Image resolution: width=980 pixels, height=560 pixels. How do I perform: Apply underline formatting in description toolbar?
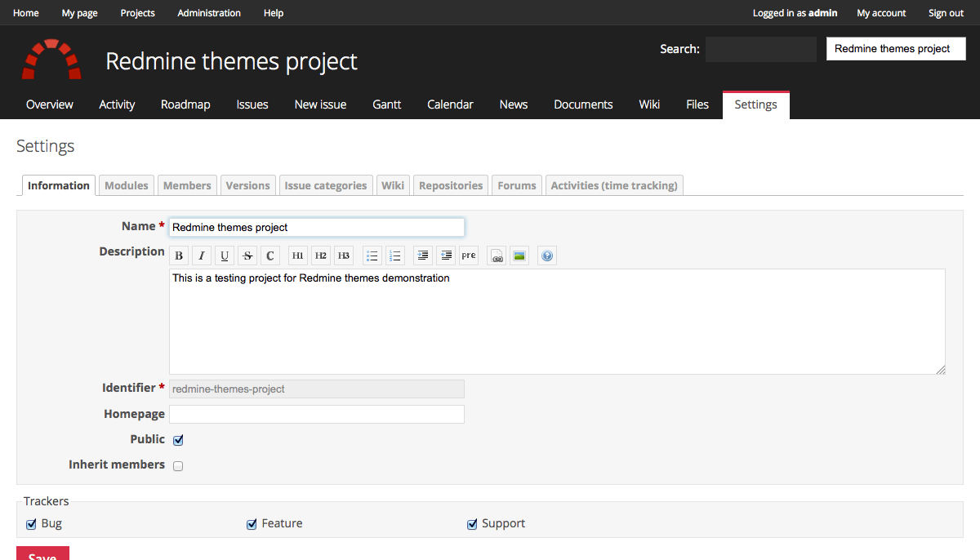coord(225,256)
